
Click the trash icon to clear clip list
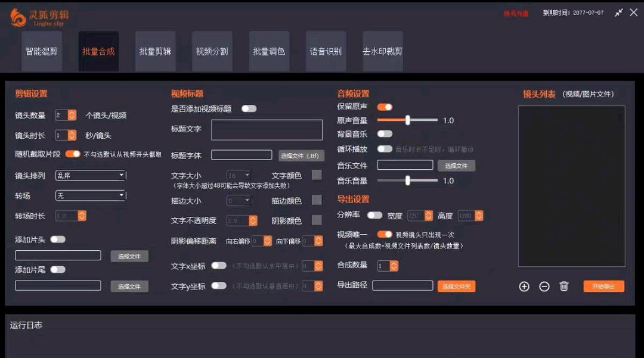coord(564,287)
